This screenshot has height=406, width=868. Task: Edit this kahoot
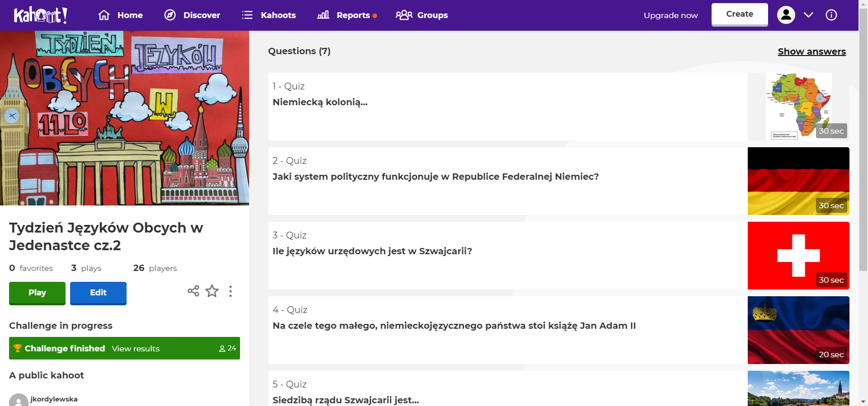[98, 293]
